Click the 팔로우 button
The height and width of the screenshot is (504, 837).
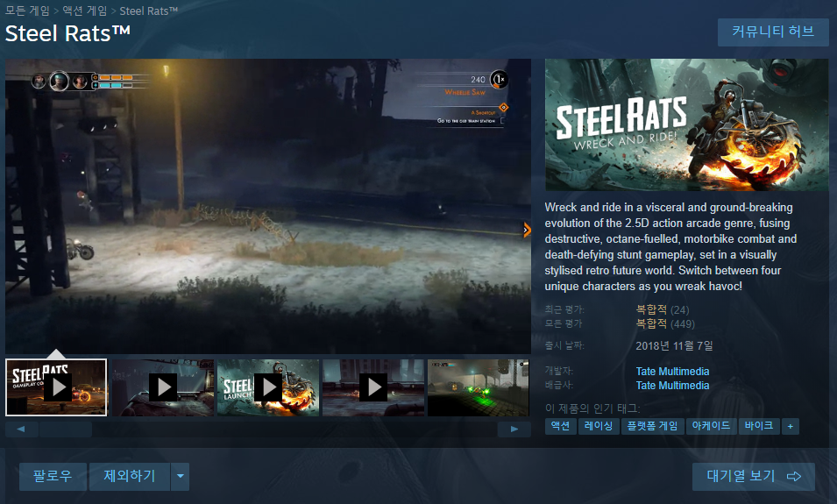click(x=53, y=476)
